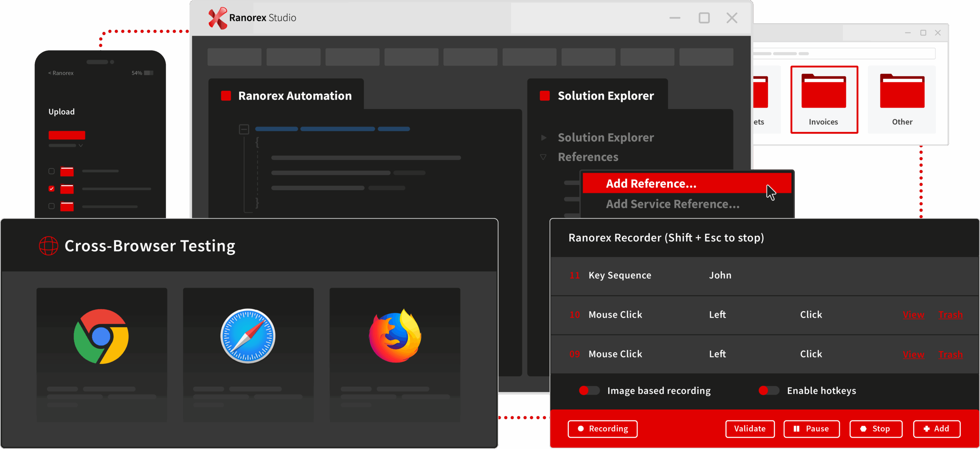Select the Key Sequence row 11
This screenshot has height=449, width=980.
[x=764, y=276]
